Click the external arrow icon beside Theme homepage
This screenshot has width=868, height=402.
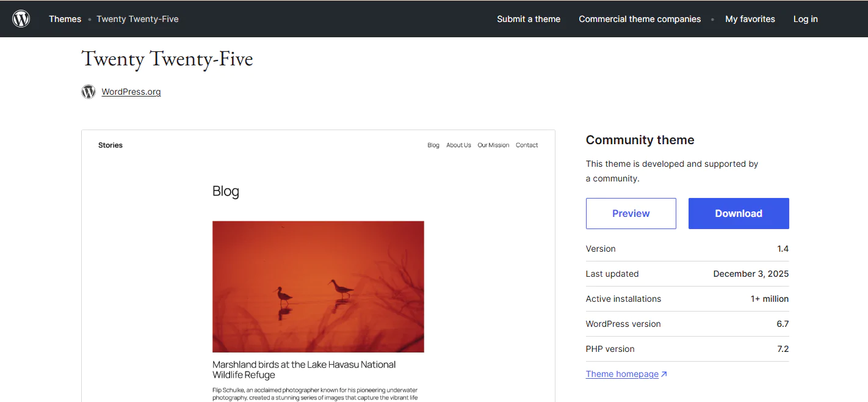point(664,374)
